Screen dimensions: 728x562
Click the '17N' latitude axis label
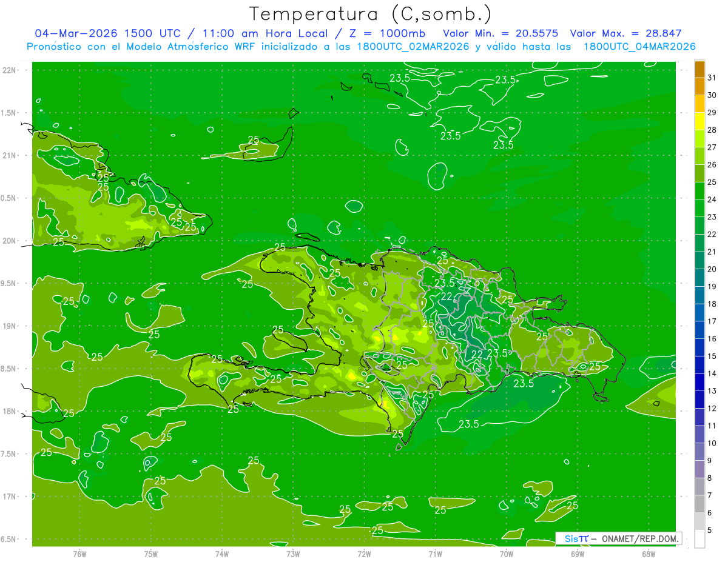(x=10, y=497)
